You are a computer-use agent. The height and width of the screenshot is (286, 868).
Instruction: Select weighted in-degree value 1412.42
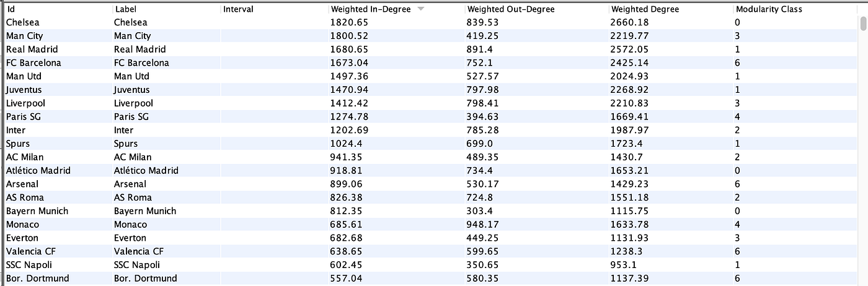tap(350, 103)
